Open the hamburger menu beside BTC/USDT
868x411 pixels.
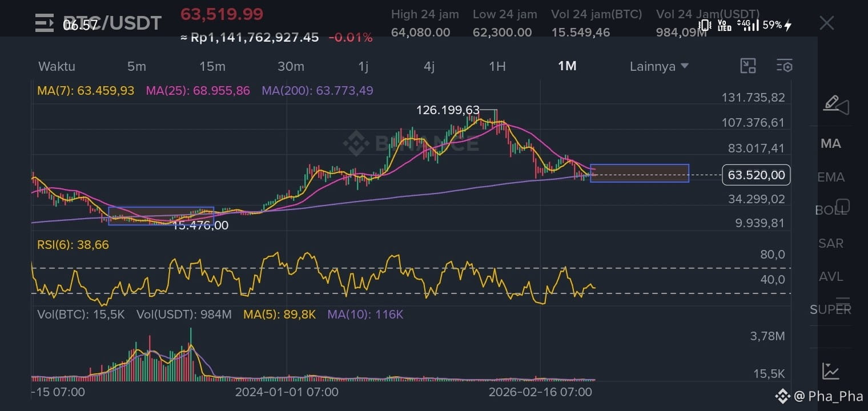click(44, 23)
